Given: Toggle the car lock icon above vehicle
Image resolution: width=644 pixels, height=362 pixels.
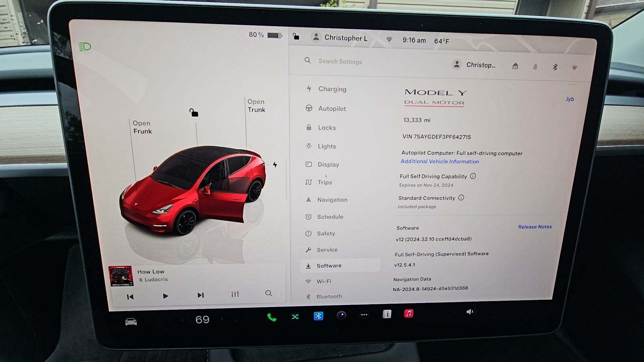Looking at the screenshot, I should pos(194,113).
